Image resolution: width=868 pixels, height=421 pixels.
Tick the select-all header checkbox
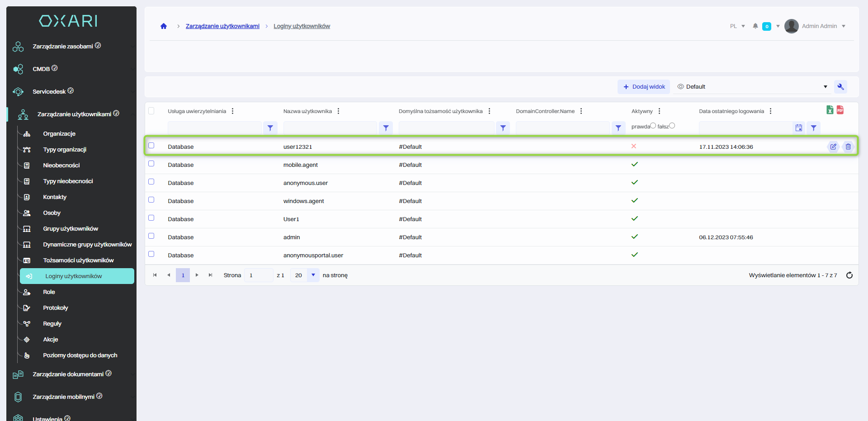pos(151,111)
